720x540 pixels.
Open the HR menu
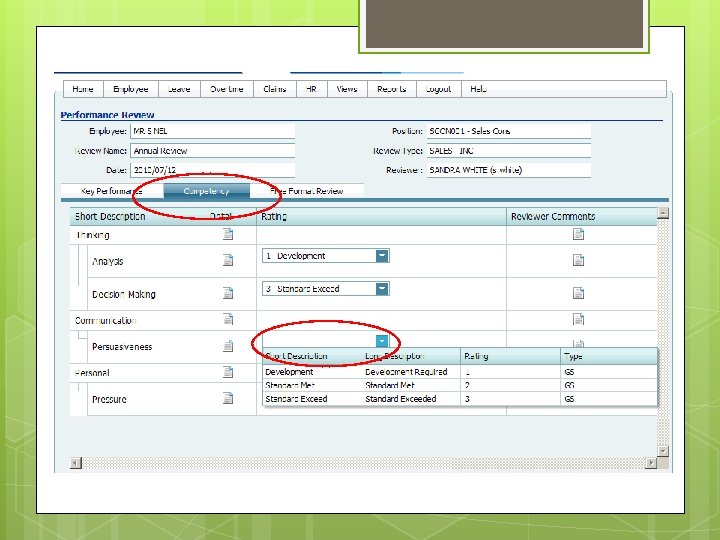coord(311,89)
